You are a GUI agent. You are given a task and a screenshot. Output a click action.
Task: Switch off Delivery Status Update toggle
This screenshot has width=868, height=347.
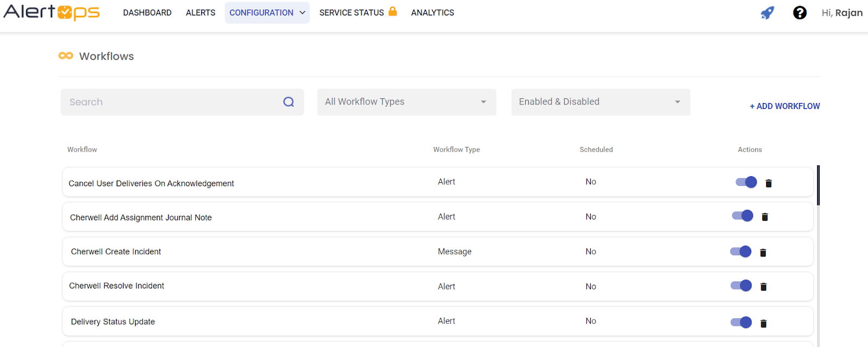[741, 323]
